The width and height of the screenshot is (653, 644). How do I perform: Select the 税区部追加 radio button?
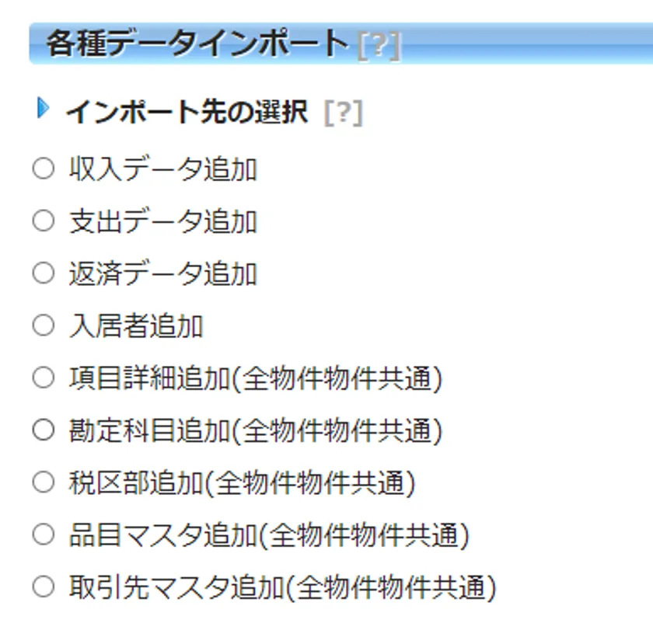[x=44, y=482]
